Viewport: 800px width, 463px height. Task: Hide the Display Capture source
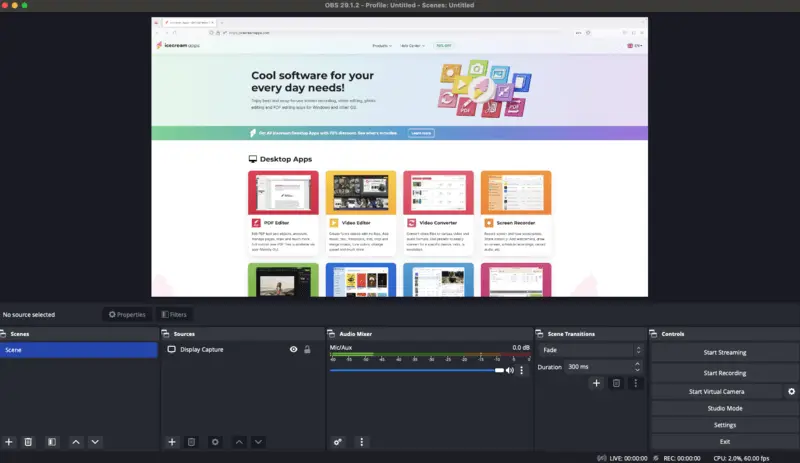[x=293, y=350]
